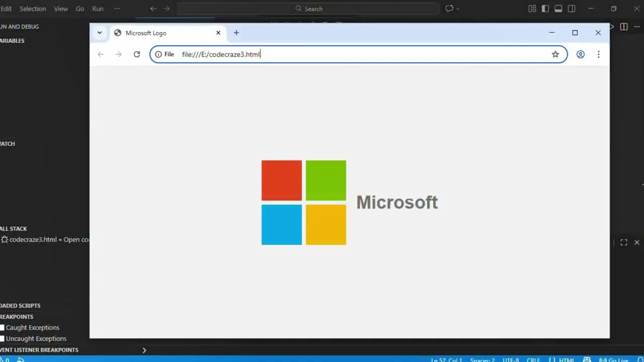The image size is (644, 362).
Task: Split the VS Code editor
Action: (624, 27)
